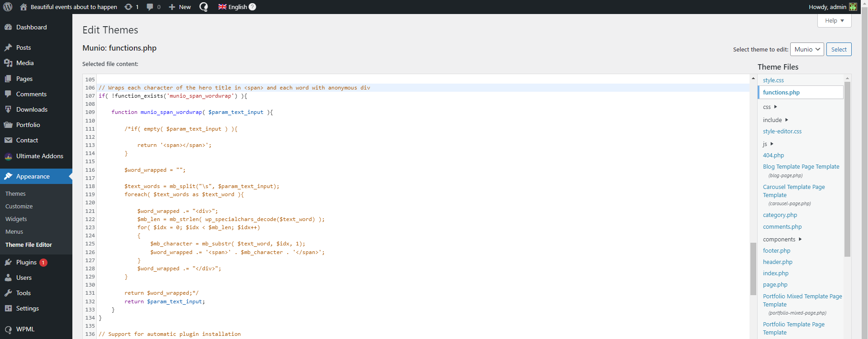868x339 pixels.
Task: Click the Dashboard gauge icon
Action: 8,27
